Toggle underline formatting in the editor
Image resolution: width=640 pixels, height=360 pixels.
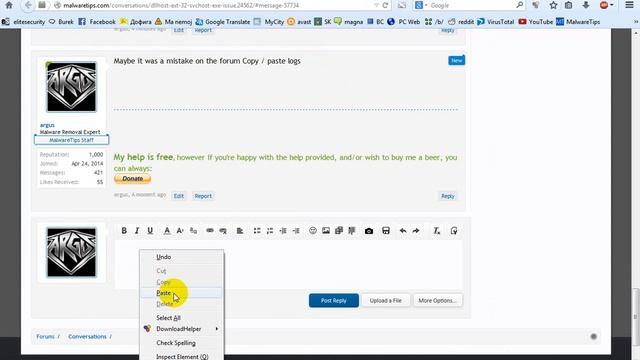(x=150, y=231)
